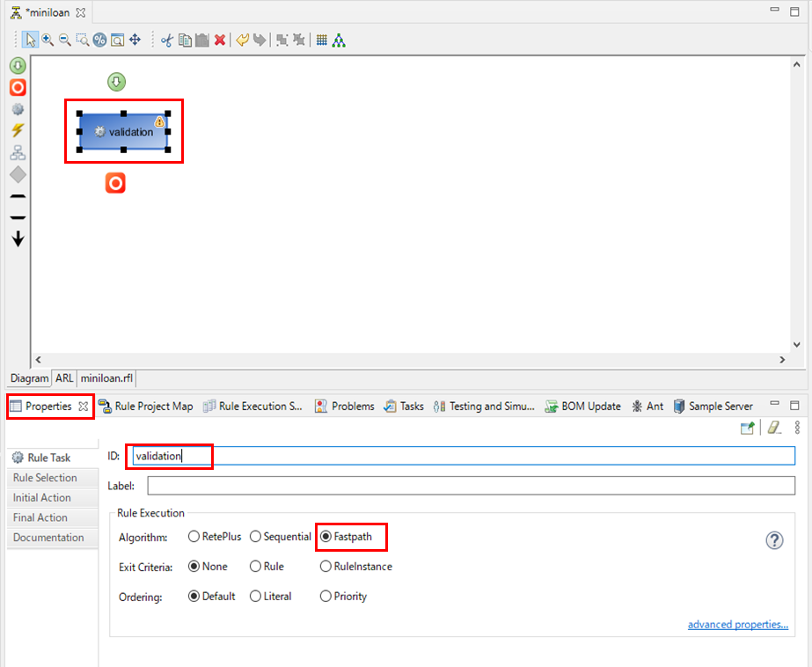Click the red end node on the canvas
Screen dimensions: 812x667
[115, 183]
